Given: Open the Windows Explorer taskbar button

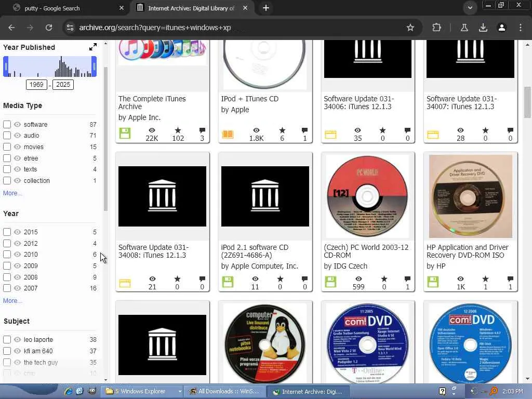Looking at the screenshot, I should pos(139,391).
